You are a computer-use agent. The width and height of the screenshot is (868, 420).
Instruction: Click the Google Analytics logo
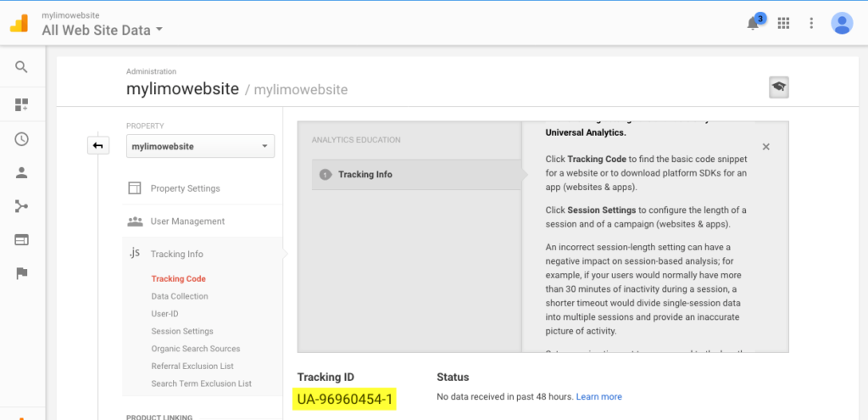click(19, 23)
